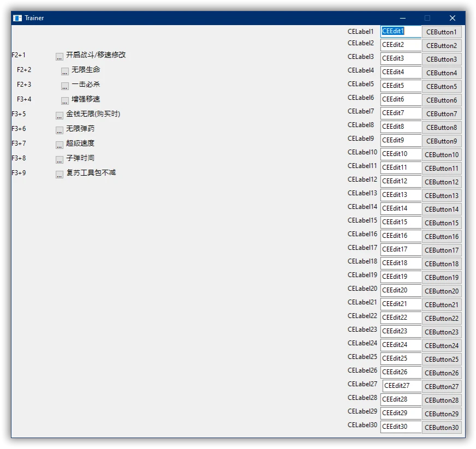The image size is (476, 449).
Task: Toggle the 增强移速 checkbox
Action: click(x=64, y=100)
